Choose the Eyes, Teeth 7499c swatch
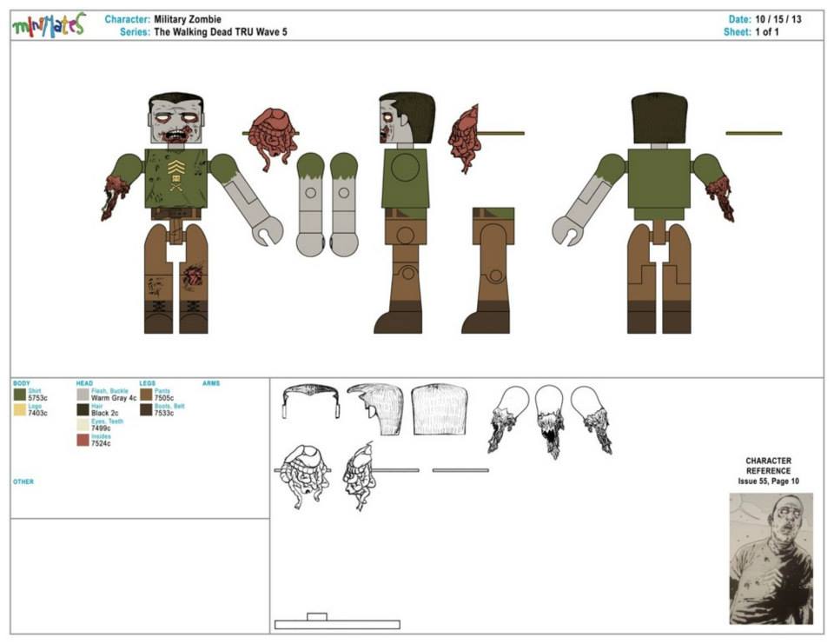Image resolution: width=834 pixels, height=644 pixels. [83, 424]
